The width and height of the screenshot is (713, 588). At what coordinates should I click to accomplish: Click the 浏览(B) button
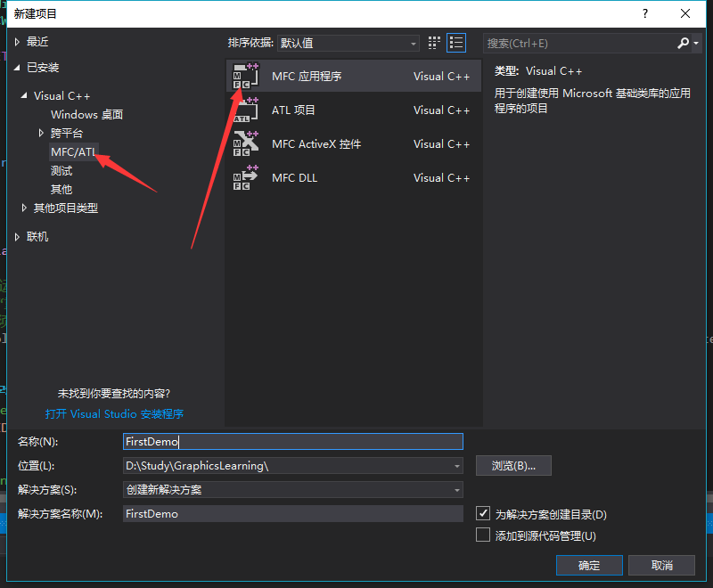[x=514, y=465]
